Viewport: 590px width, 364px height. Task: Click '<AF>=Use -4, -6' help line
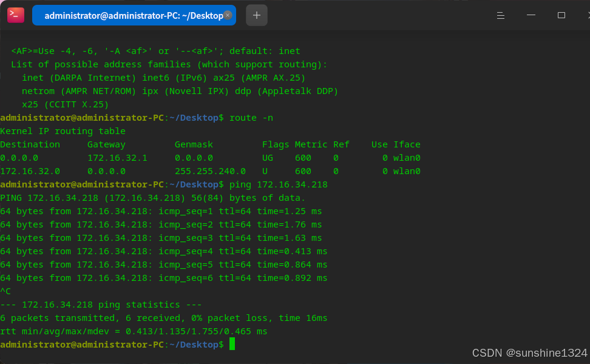[x=156, y=51]
